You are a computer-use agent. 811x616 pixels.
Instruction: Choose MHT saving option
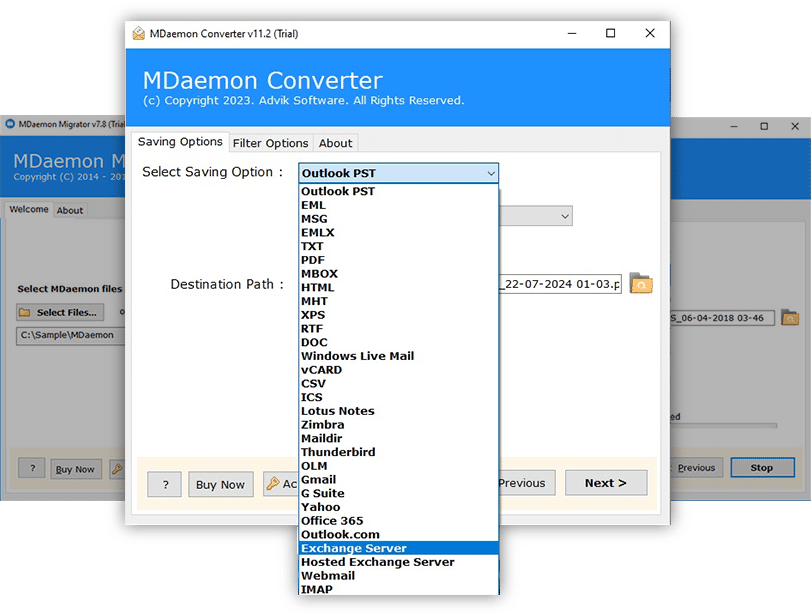398,301
